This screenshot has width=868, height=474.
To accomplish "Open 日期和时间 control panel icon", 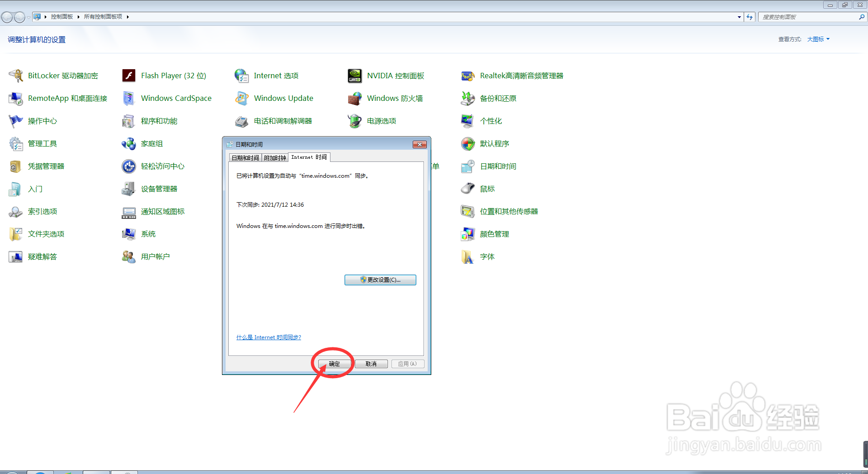I will tap(468, 166).
